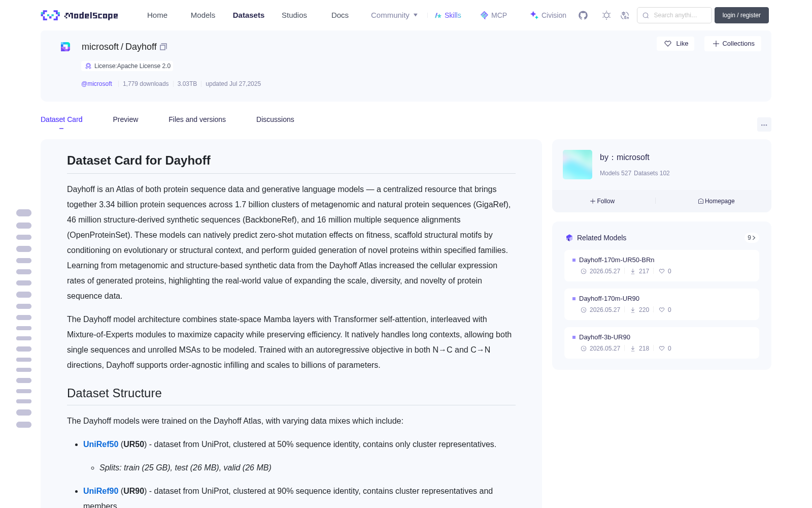
Task: Click the heart icon in Like
Action: pos(668,44)
